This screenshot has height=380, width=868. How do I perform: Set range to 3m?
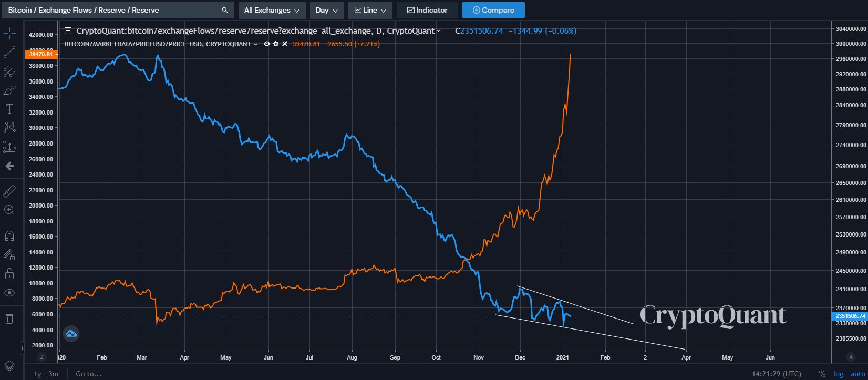(53, 374)
